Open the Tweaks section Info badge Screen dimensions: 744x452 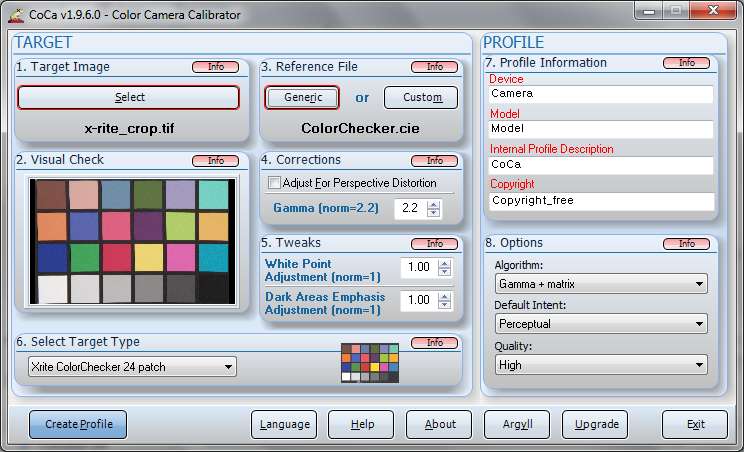point(435,243)
